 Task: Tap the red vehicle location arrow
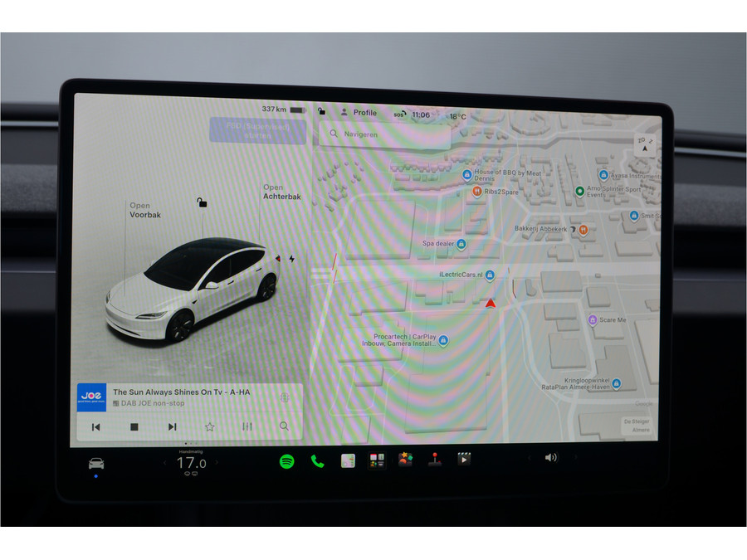(x=491, y=303)
